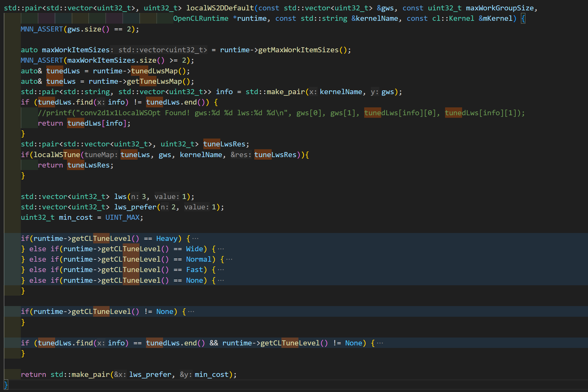Click the y: inlay hint before gws
This screenshot has height=392, width=588.
[375, 92]
